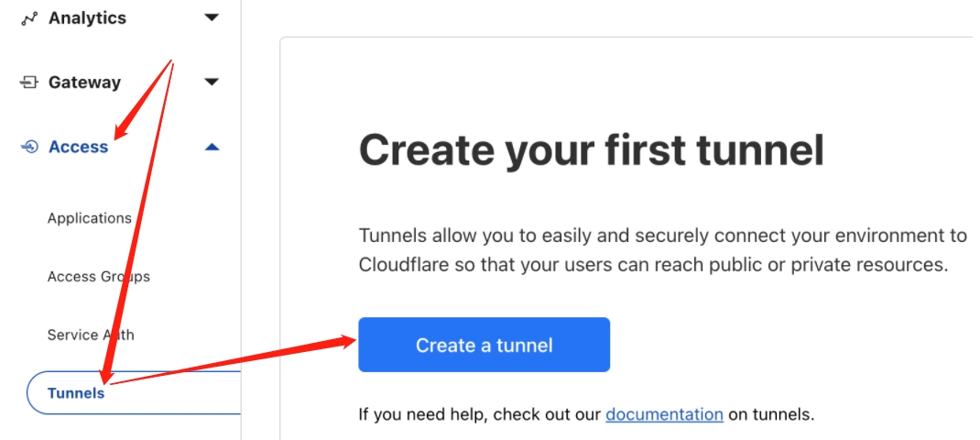Collapse the Access section arrow
Screen dimensions: 980x440
pyautogui.click(x=212, y=147)
